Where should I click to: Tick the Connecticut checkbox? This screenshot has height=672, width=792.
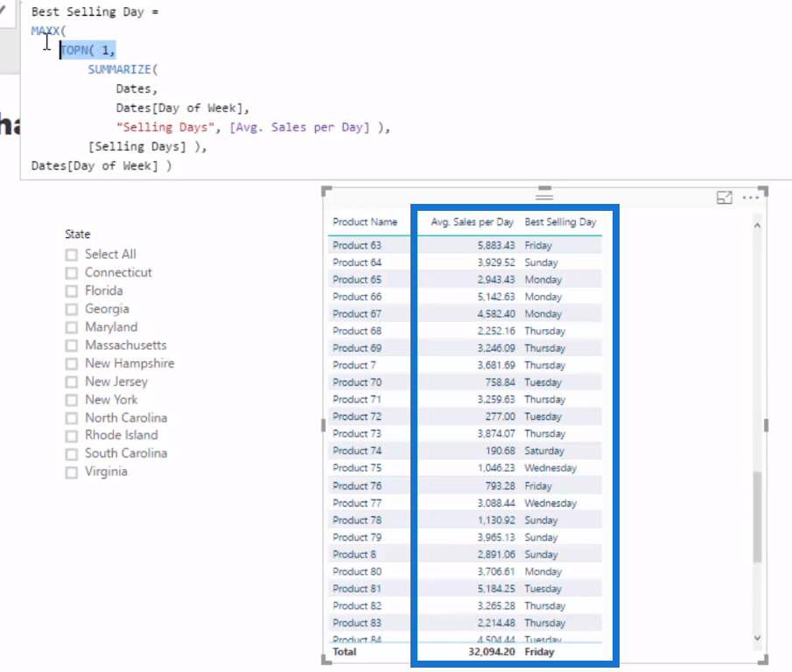[71, 273]
